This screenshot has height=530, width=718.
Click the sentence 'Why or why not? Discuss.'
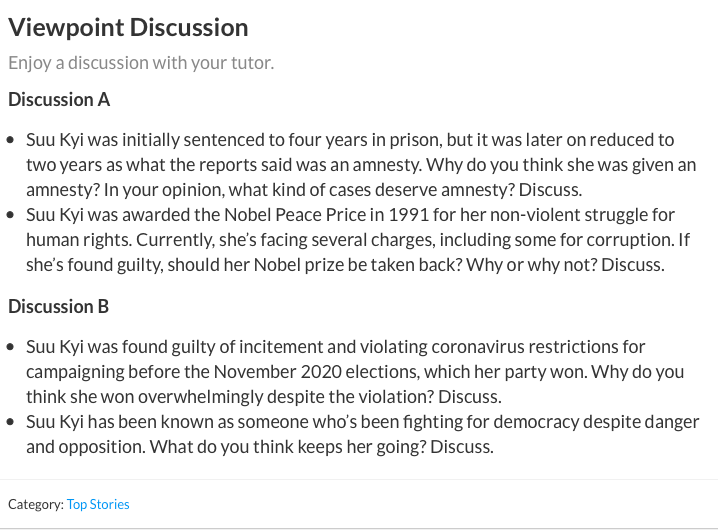pyautogui.click(x=565, y=265)
